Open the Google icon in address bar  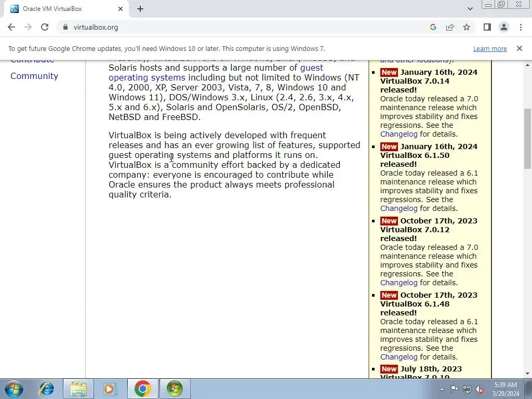(433, 27)
